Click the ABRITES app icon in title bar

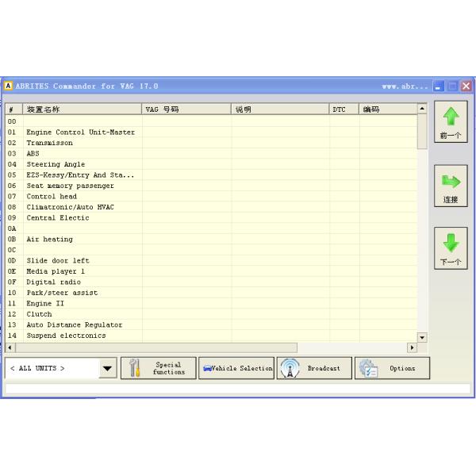9,86
